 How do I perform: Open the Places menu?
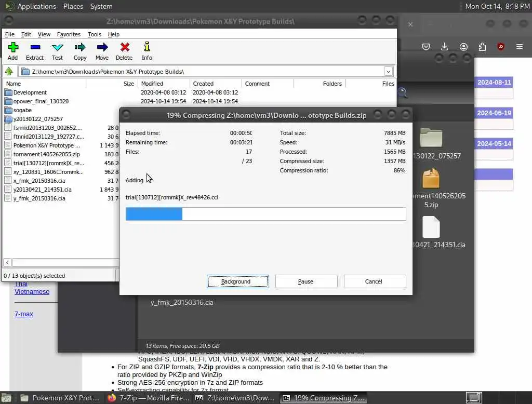[73, 6]
